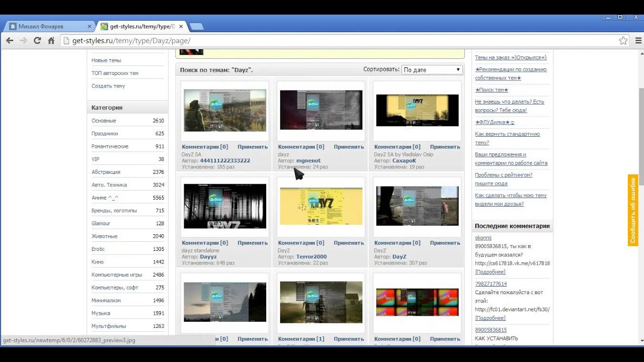Click the browser forward arrow
This screenshot has width=644, height=362.
click(23, 41)
